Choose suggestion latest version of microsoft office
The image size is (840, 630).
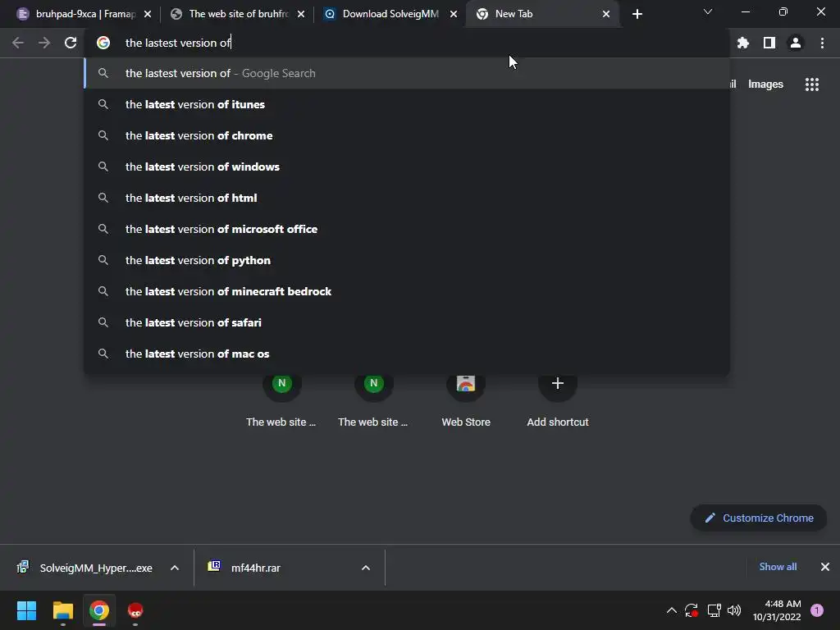tap(407, 229)
